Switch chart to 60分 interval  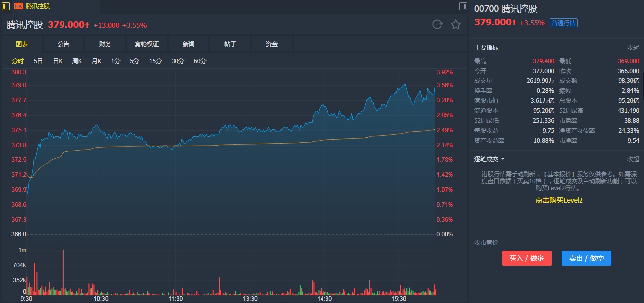200,61
